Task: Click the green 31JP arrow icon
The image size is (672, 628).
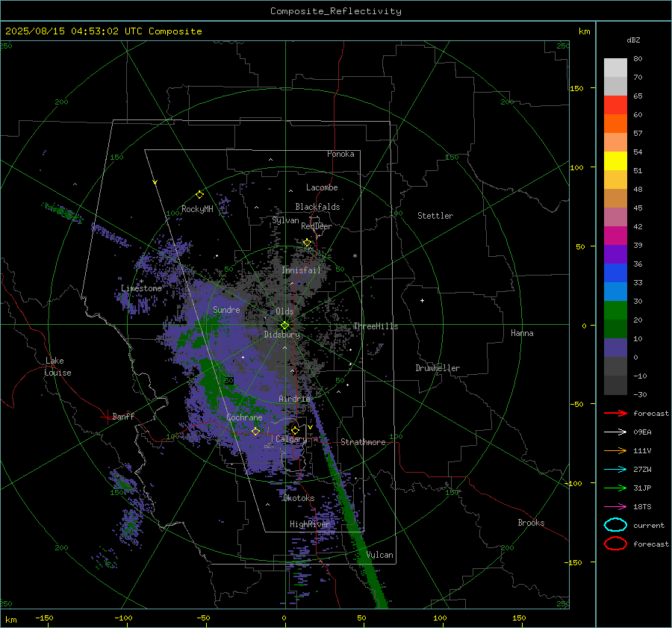Action: (615, 488)
